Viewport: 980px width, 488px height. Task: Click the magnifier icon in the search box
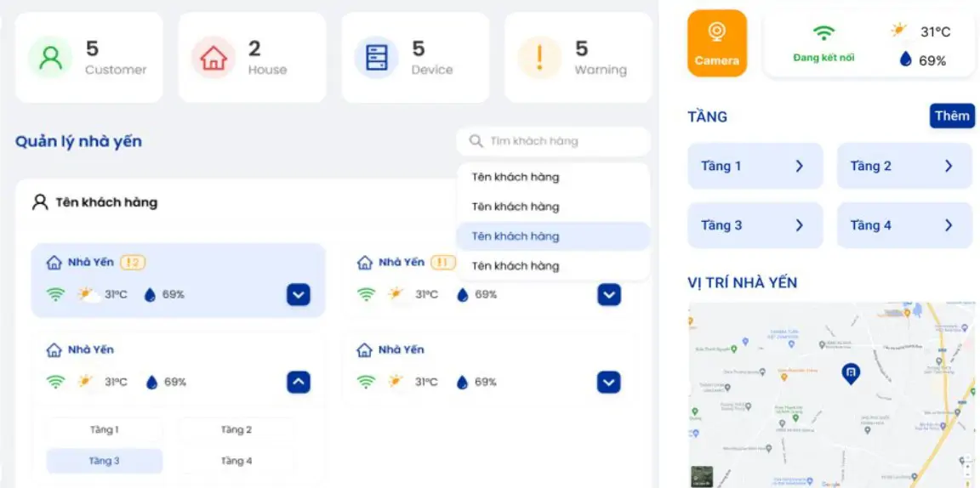pos(476,141)
